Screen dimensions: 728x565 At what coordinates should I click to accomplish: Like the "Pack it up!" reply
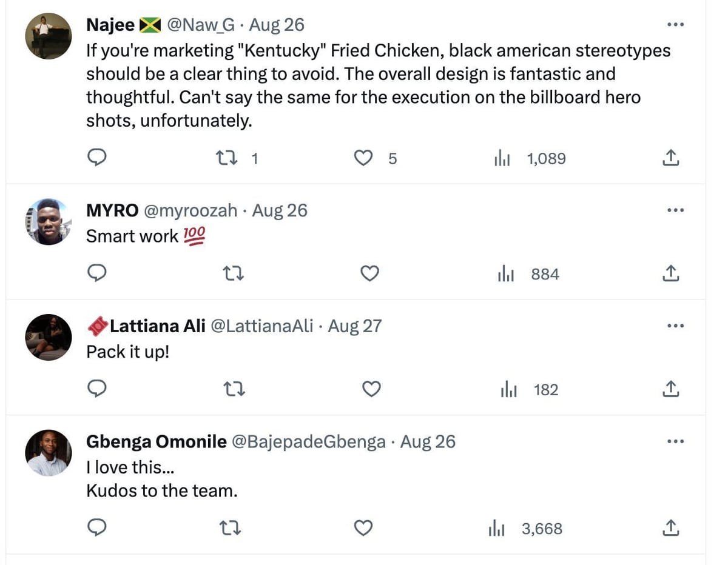pyautogui.click(x=371, y=389)
